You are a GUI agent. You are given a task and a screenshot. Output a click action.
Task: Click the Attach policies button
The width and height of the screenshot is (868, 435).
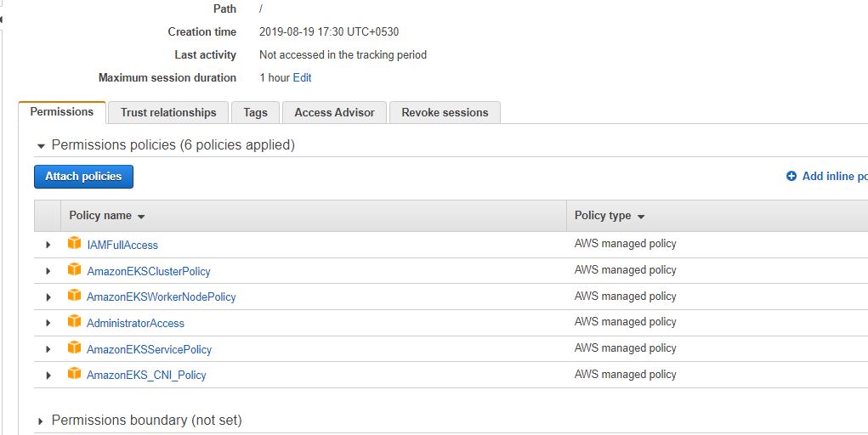click(x=83, y=176)
